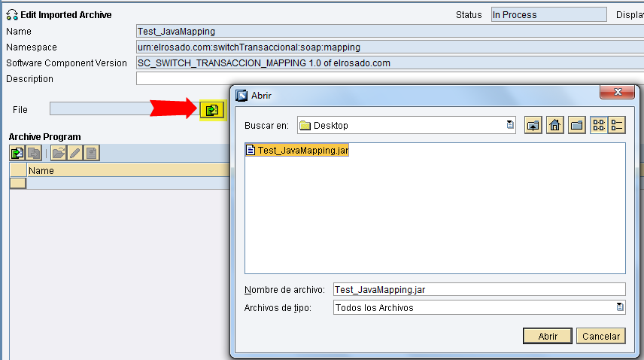Switch Abrir dialog to list view

click(x=599, y=125)
